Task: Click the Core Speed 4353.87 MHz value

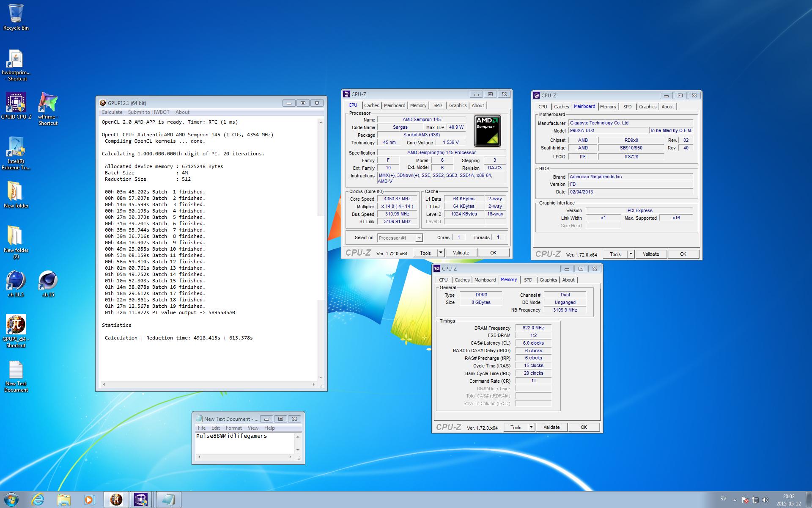Action: (x=397, y=199)
